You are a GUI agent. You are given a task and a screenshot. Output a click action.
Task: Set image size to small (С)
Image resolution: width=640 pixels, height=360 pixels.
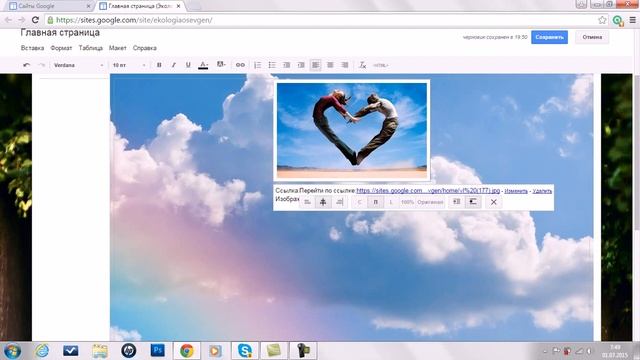pos(359,202)
